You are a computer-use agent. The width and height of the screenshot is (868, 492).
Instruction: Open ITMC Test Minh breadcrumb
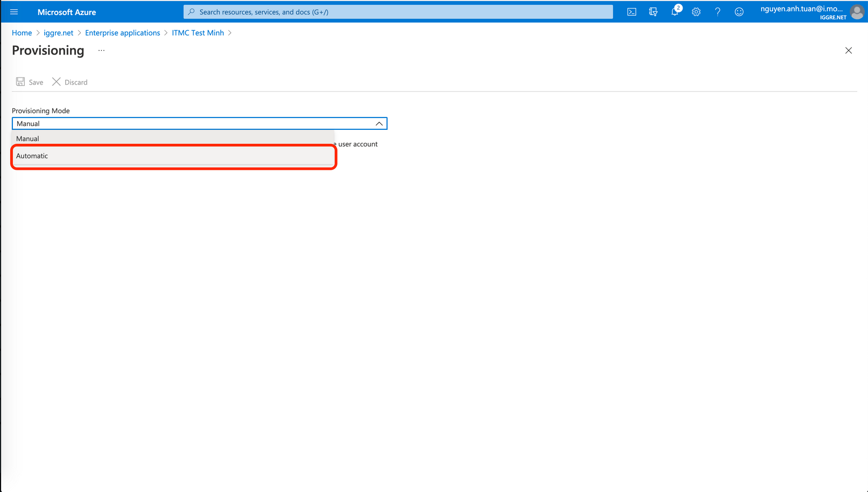198,33
